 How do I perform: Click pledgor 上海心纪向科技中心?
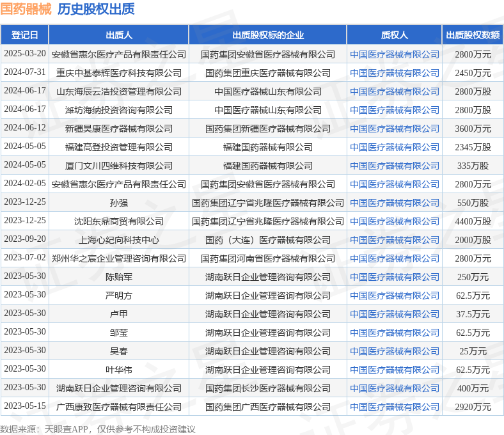point(119,240)
